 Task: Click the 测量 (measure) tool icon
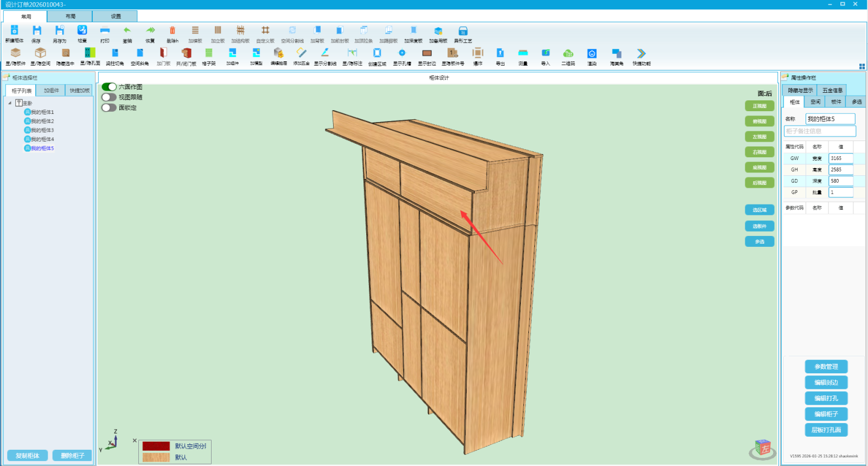523,53
